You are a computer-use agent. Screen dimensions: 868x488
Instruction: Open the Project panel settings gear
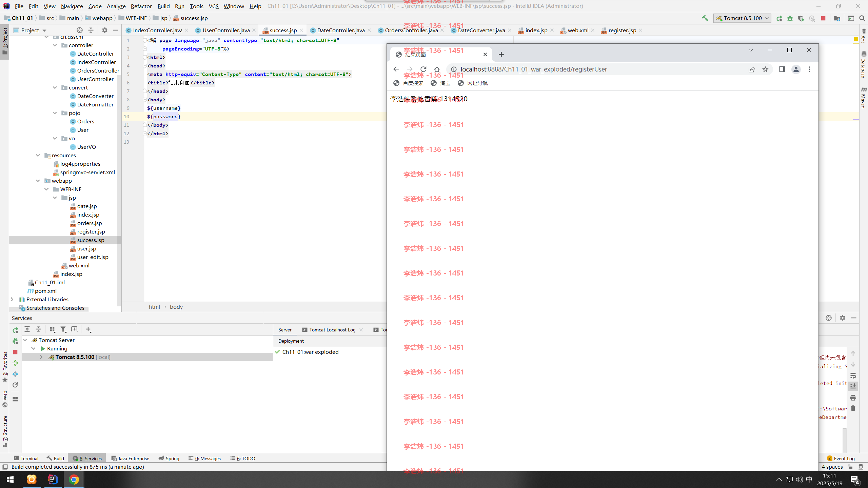105,30
